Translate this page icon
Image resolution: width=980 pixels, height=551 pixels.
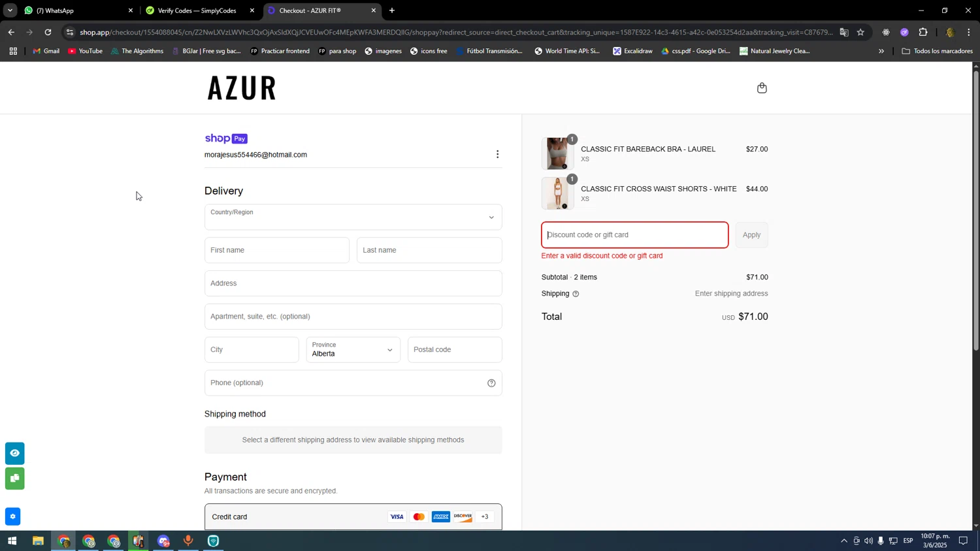point(844,32)
